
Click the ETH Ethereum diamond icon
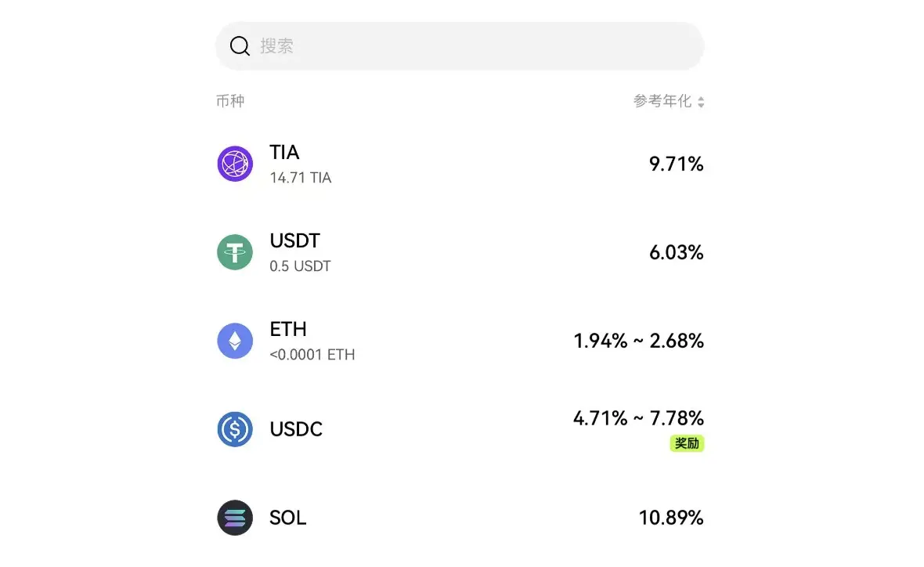click(x=235, y=341)
